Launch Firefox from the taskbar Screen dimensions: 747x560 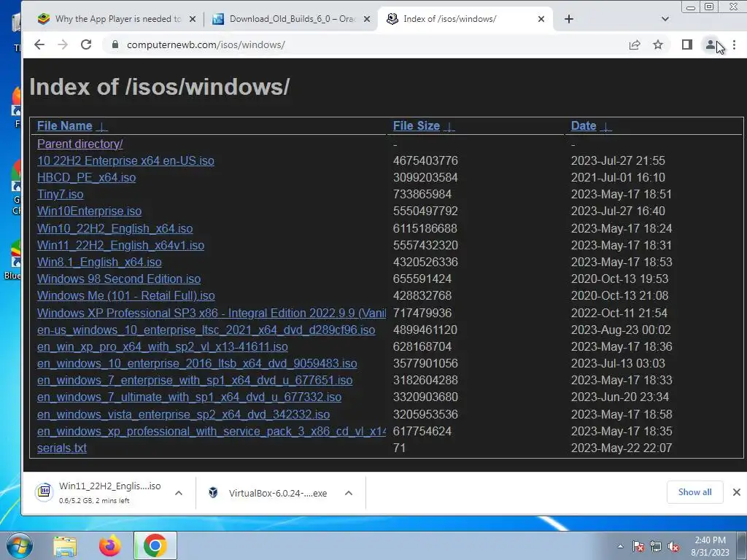pyautogui.click(x=109, y=545)
